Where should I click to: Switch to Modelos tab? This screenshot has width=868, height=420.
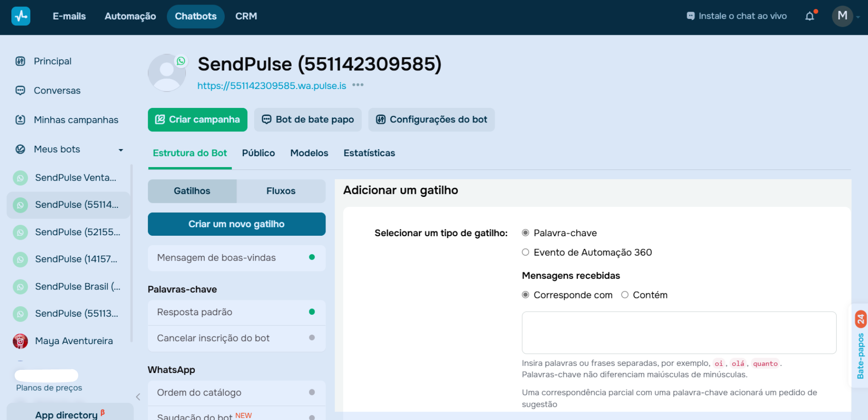click(x=309, y=153)
